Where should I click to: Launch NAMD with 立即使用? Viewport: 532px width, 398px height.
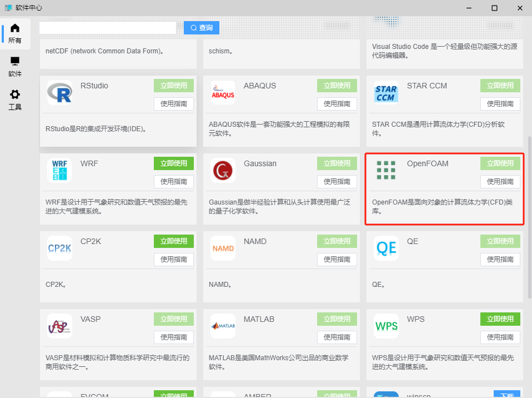point(337,241)
